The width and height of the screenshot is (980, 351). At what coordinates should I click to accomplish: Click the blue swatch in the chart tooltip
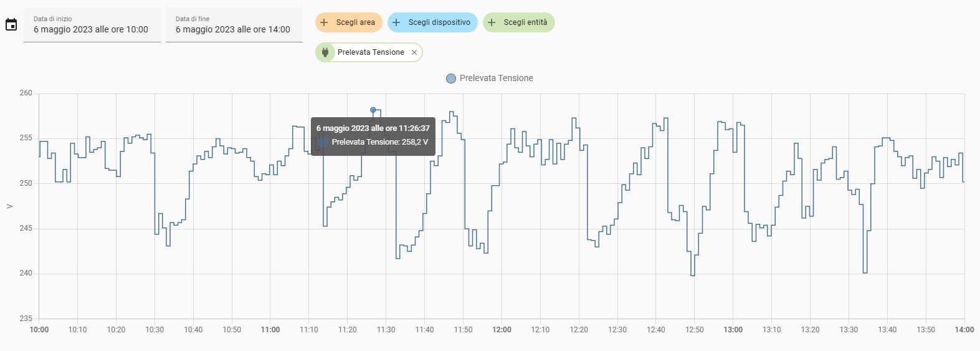pos(323,142)
